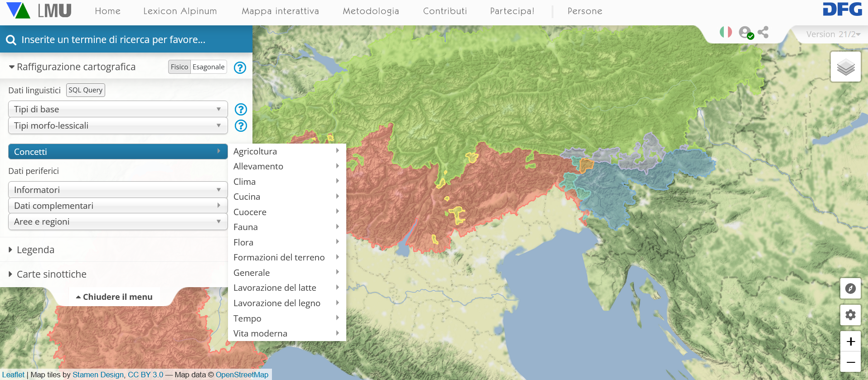This screenshot has width=868, height=380.
Task: Select Lavorazione del legno menu entry
Action: coord(287,303)
